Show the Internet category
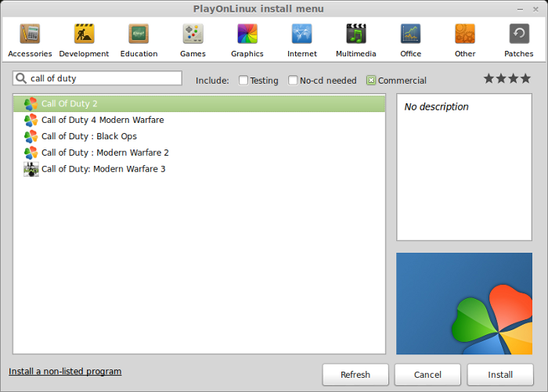 pos(302,40)
